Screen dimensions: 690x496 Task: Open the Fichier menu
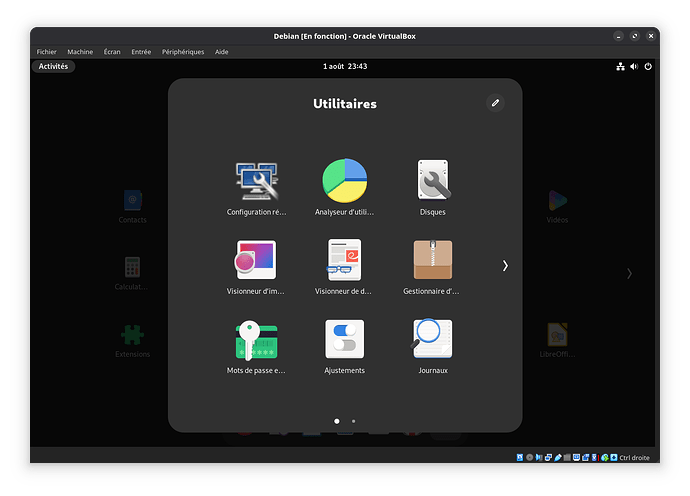[x=46, y=52]
